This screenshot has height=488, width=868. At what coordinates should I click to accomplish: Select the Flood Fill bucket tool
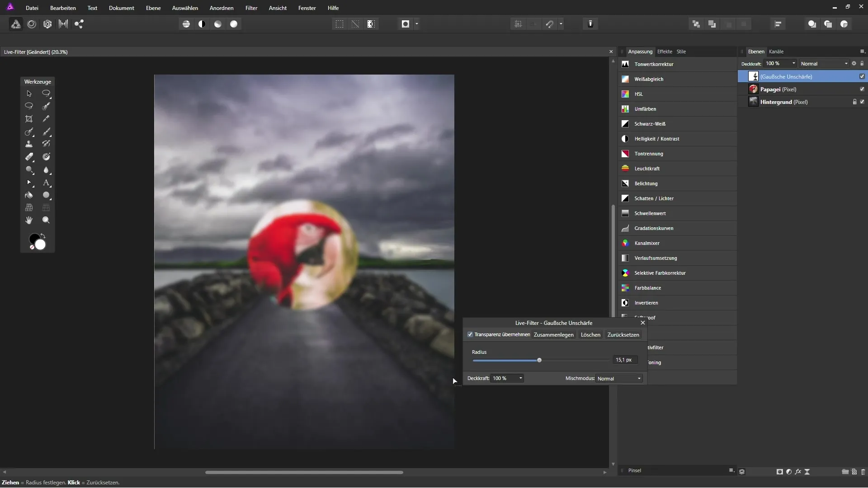click(29, 195)
